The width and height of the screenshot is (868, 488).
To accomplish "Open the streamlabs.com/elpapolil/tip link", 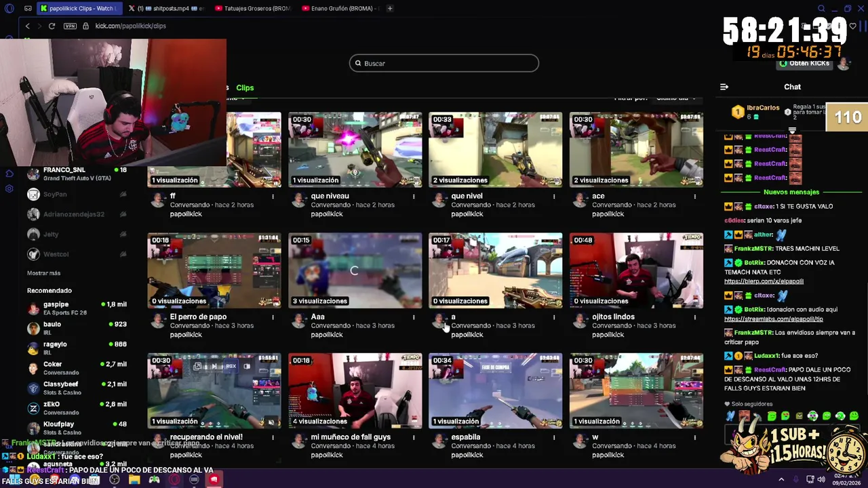I will coord(773,319).
